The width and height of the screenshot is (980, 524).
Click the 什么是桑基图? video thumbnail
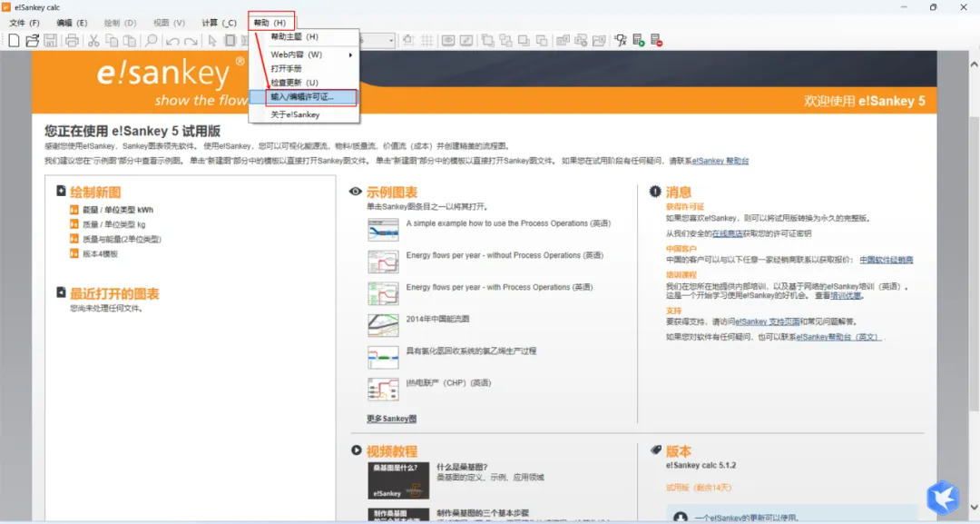(398, 480)
